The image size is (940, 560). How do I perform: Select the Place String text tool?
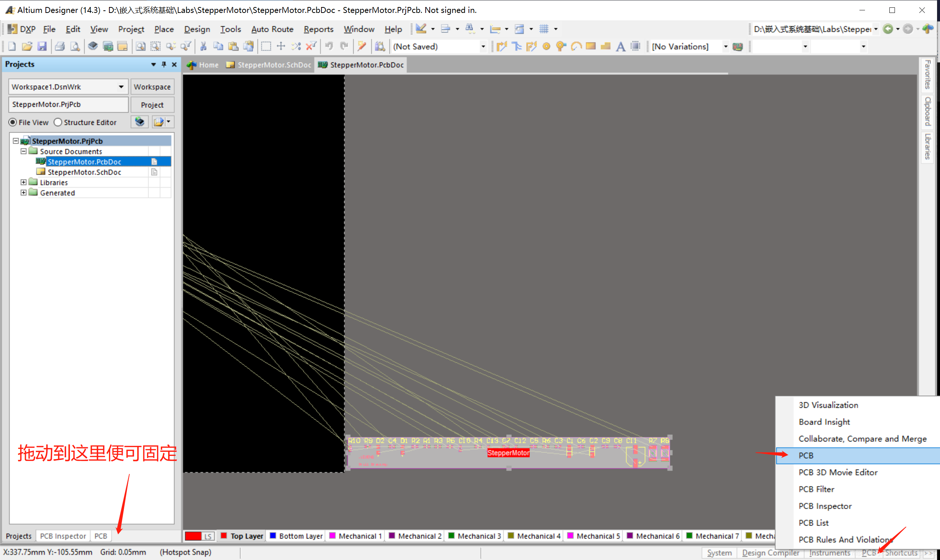(x=620, y=47)
